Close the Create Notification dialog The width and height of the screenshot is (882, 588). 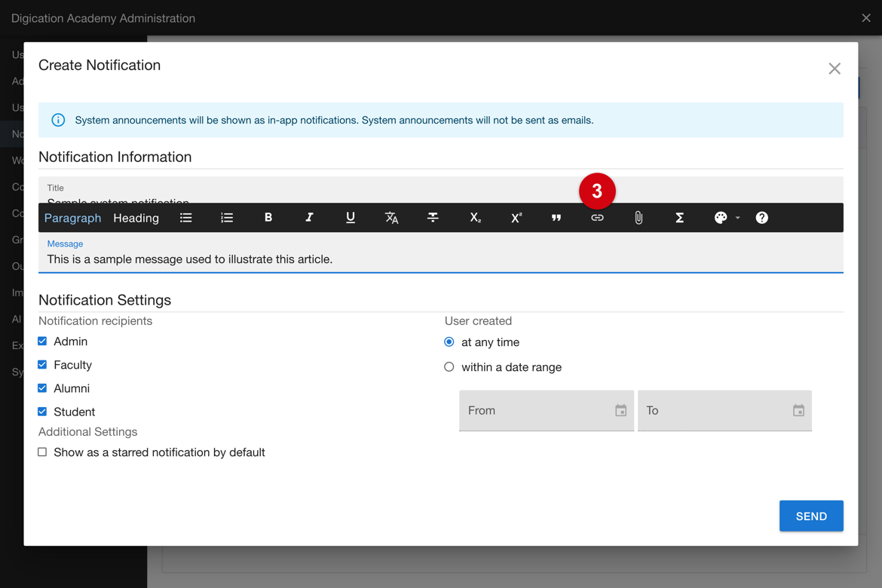[x=835, y=69]
